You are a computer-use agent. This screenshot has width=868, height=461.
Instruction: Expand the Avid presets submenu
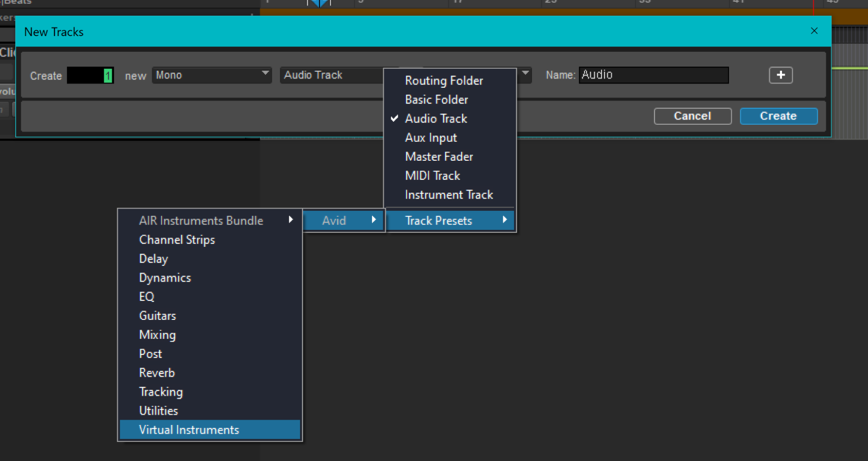(343, 220)
